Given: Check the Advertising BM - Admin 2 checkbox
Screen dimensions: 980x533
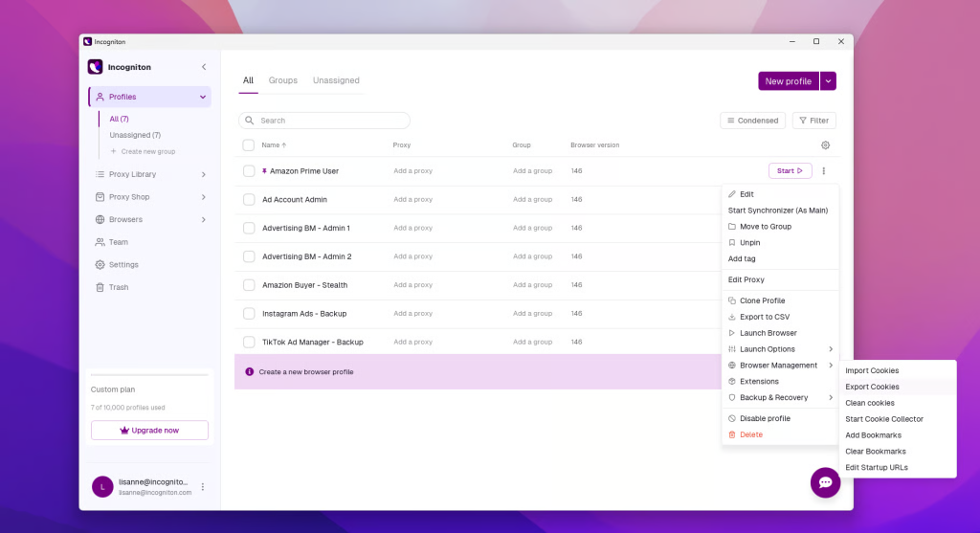Looking at the screenshot, I should 249,256.
